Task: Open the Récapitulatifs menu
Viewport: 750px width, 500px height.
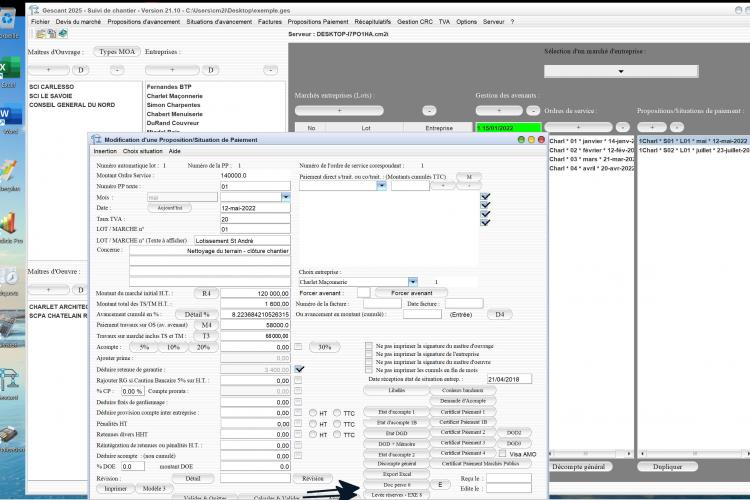Action: click(372, 22)
